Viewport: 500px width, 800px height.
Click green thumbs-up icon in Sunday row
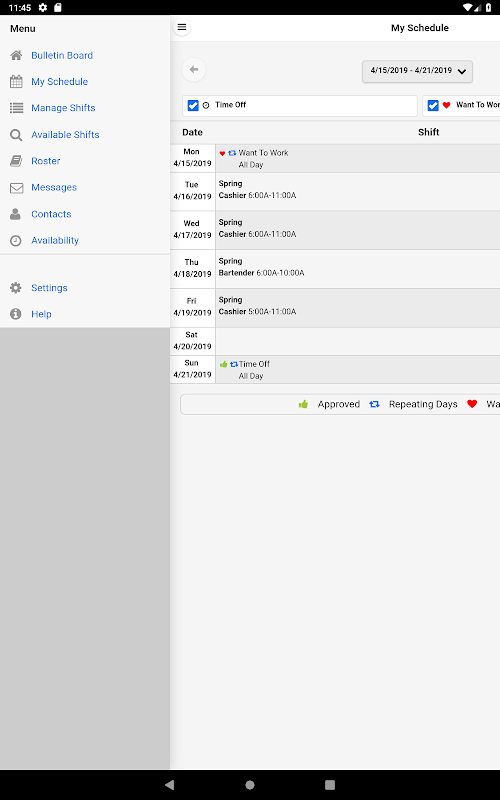coord(223,364)
